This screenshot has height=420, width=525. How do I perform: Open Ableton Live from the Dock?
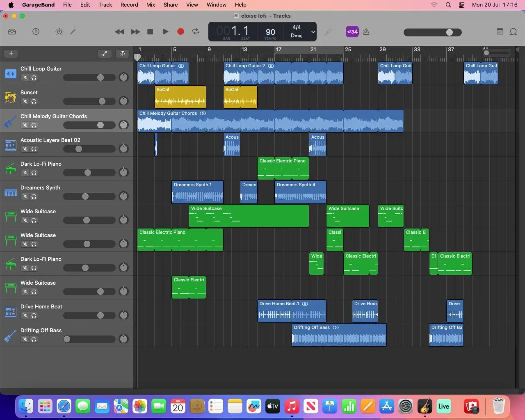[x=444, y=406]
